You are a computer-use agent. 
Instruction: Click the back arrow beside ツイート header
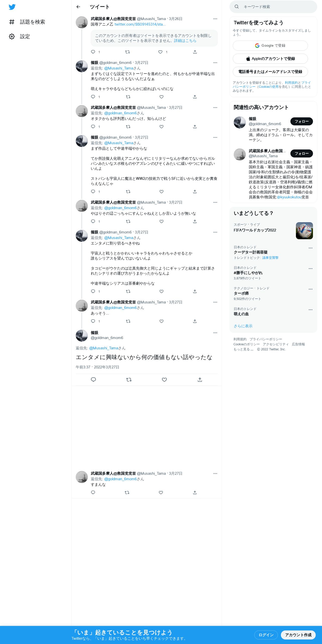tap(78, 7)
